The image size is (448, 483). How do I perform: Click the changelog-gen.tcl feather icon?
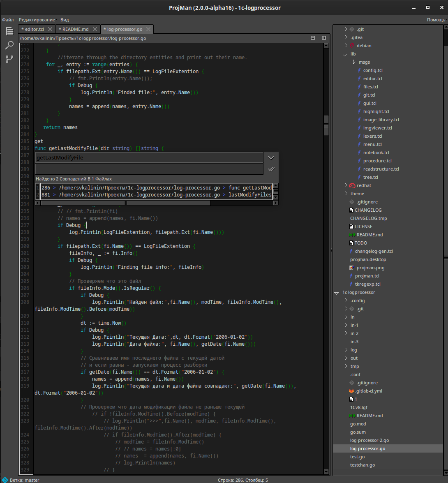[x=351, y=251]
